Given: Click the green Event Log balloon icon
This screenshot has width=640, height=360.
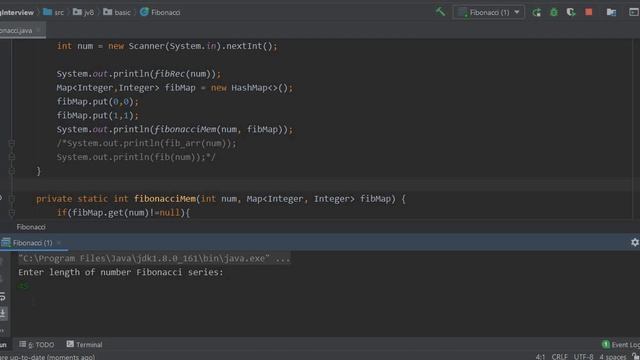Looking at the screenshot, I should (x=606, y=344).
